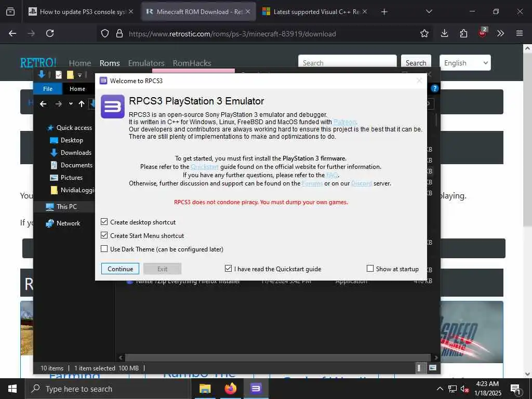This screenshot has width=532, height=399.
Task: Go forward in File Explorer navigation
Action: click(58, 104)
